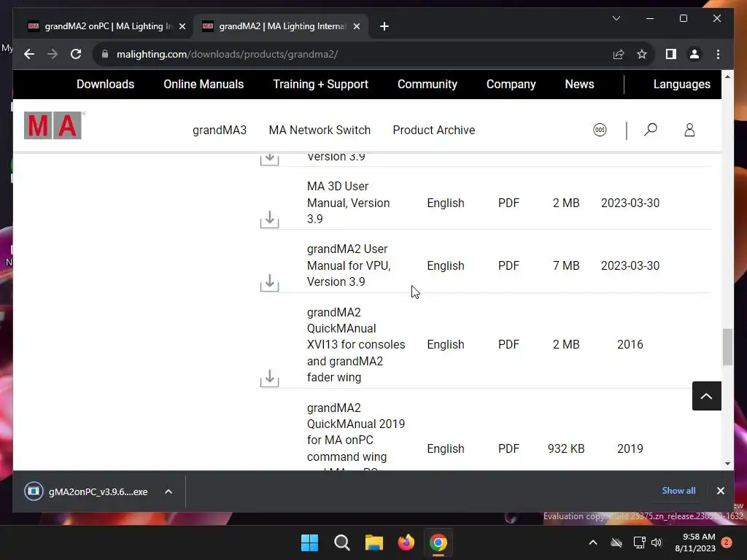
Task: Click the round OOS icon in header
Action: pos(600,130)
